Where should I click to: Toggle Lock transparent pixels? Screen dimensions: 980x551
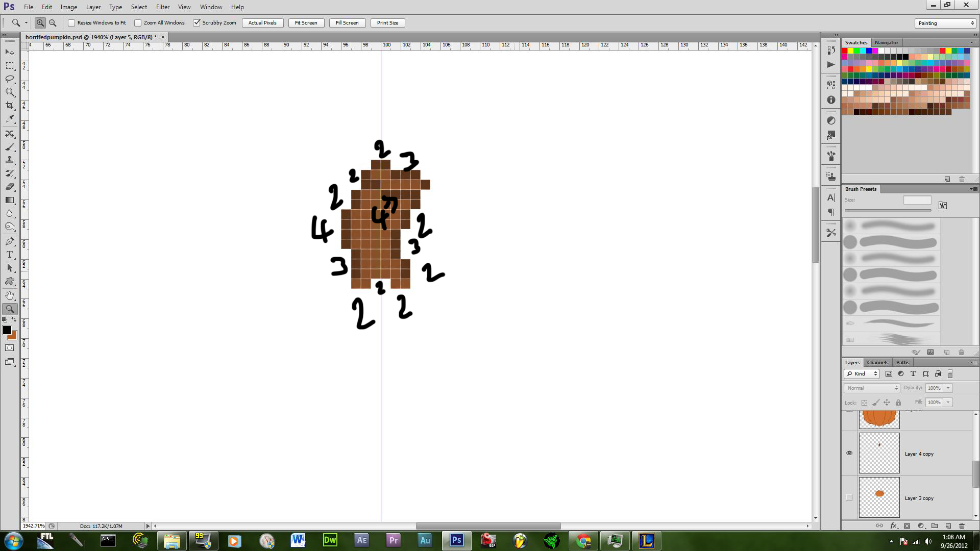pos(864,403)
